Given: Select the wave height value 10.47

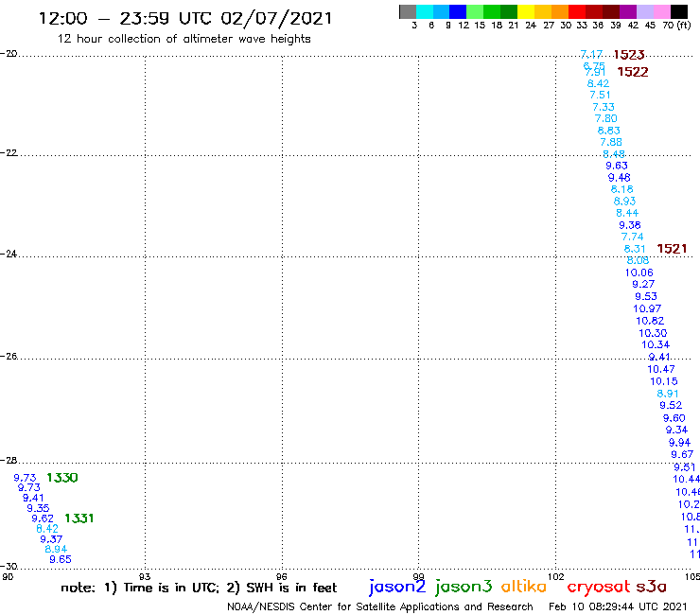Looking at the screenshot, I should click(x=661, y=369).
